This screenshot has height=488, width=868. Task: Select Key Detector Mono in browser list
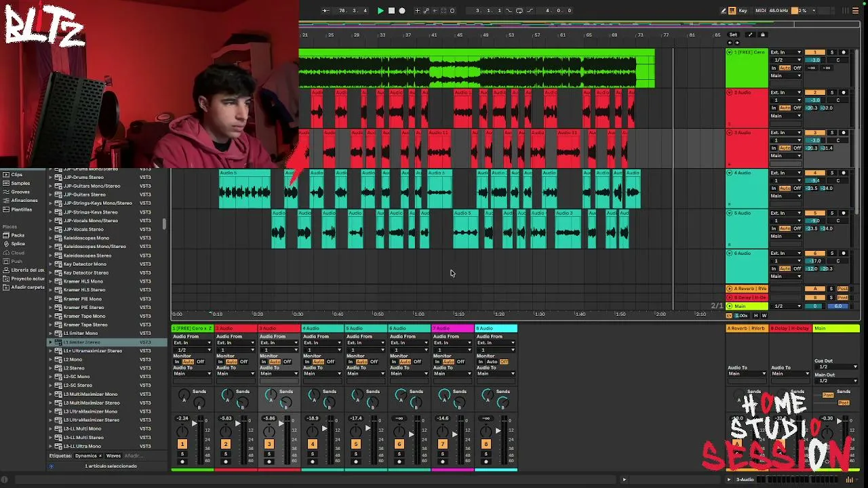pos(85,264)
